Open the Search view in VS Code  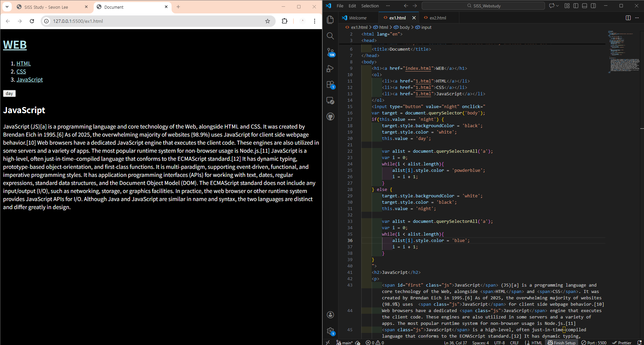tap(330, 36)
